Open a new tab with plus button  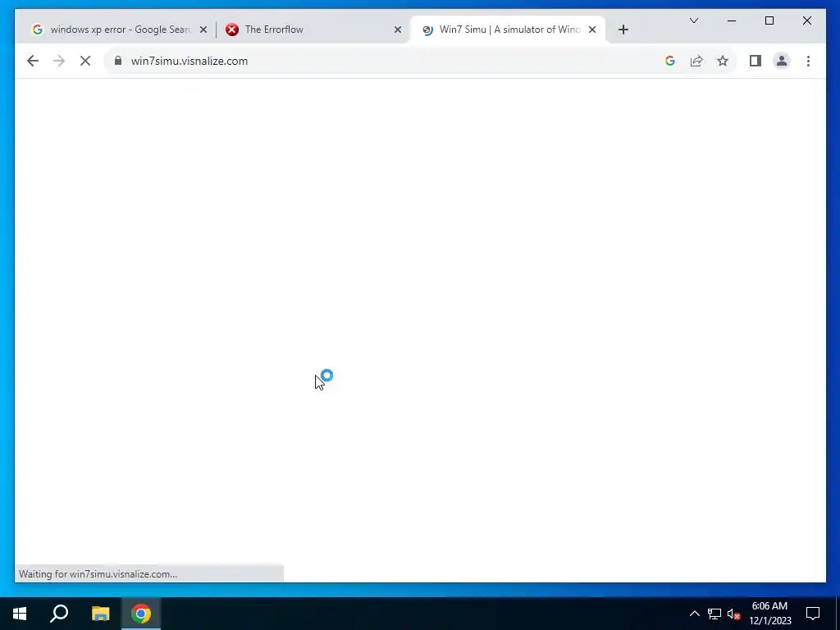tap(623, 30)
